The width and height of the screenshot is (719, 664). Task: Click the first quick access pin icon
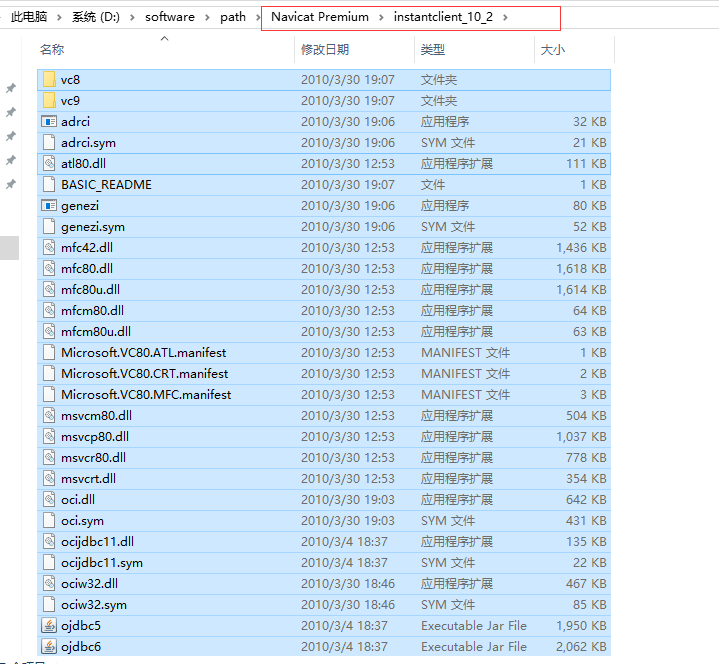pos(11,88)
